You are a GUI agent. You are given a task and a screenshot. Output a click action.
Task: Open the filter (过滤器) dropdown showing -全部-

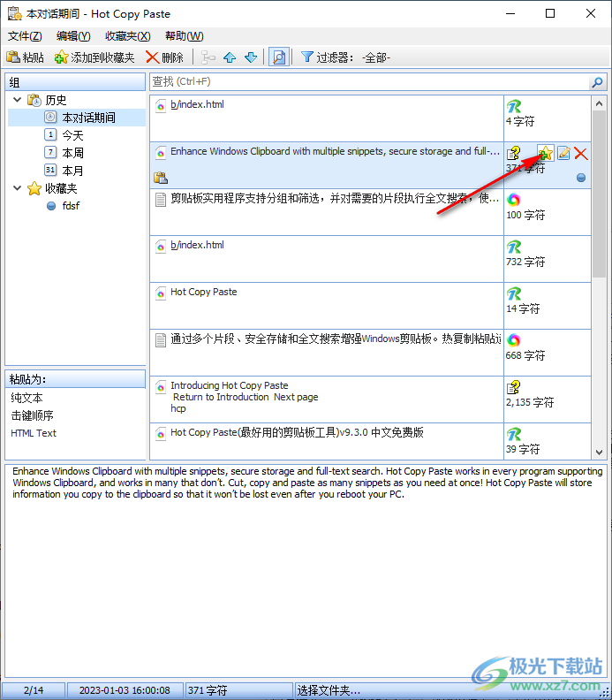tap(345, 57)
